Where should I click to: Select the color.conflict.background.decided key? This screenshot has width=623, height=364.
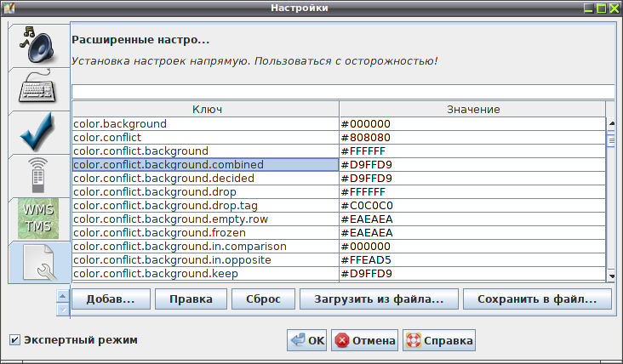205,179
